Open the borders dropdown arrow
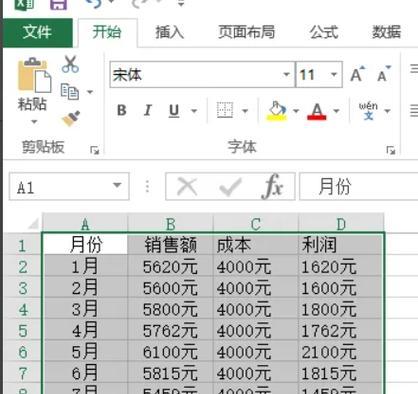The height and width of the screenshot is (394, 418). pyautogui.click(x=245, y=111)
